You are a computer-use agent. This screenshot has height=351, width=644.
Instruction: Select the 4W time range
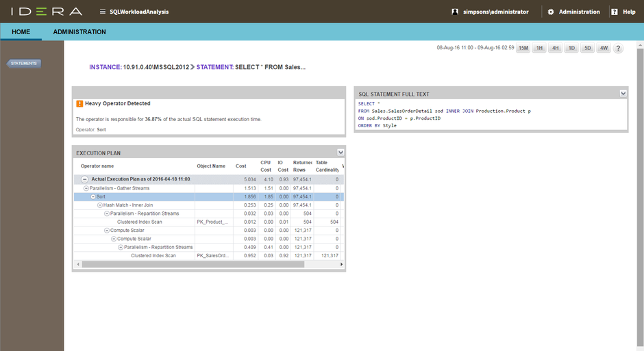pyautogui.click(x=604, y=48)
